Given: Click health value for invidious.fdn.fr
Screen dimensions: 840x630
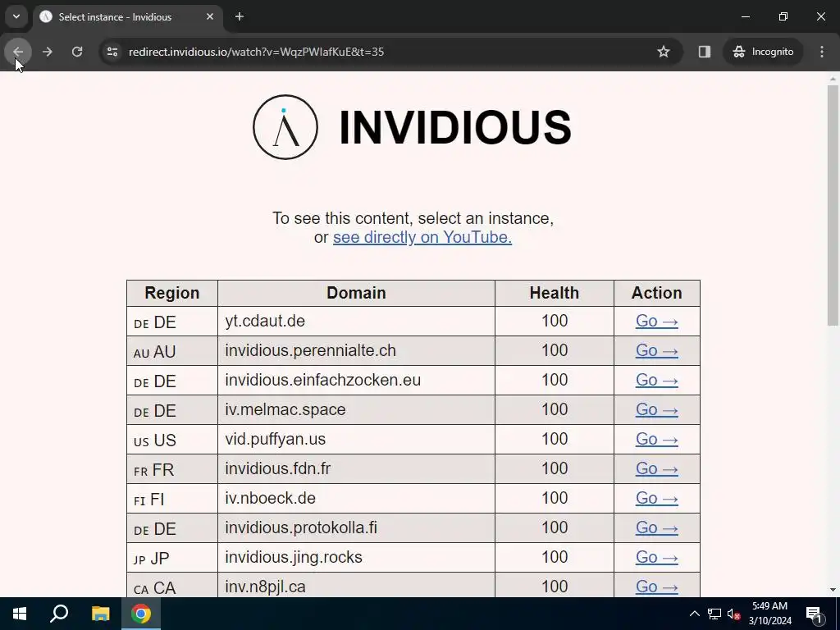Looking at the screenshot, I should [555, 468].
